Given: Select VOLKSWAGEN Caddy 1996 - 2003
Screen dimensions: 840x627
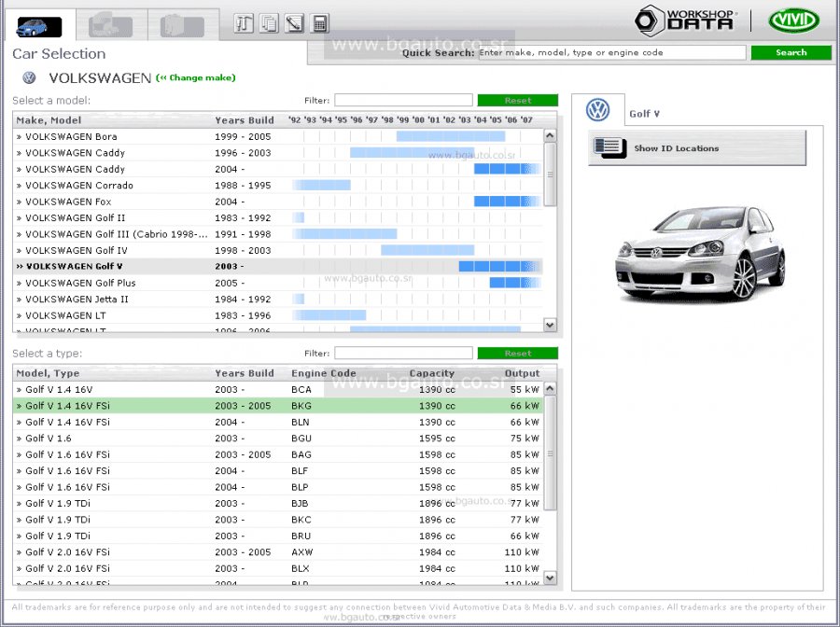Looking at the screenshot, I should (277, 153).
